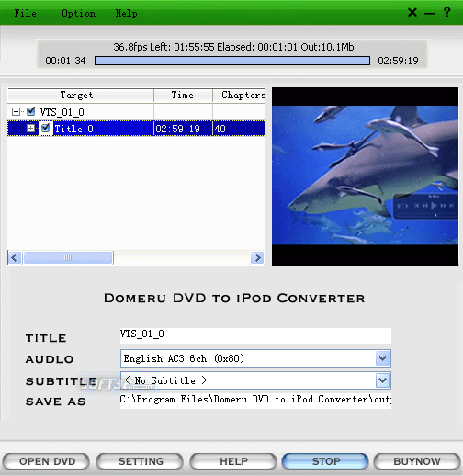Image resolution: width=463 pixels, height=476 pixels.
Task: Uncheck the VTS_01_0 checkbox
Action: pos(31,111)
